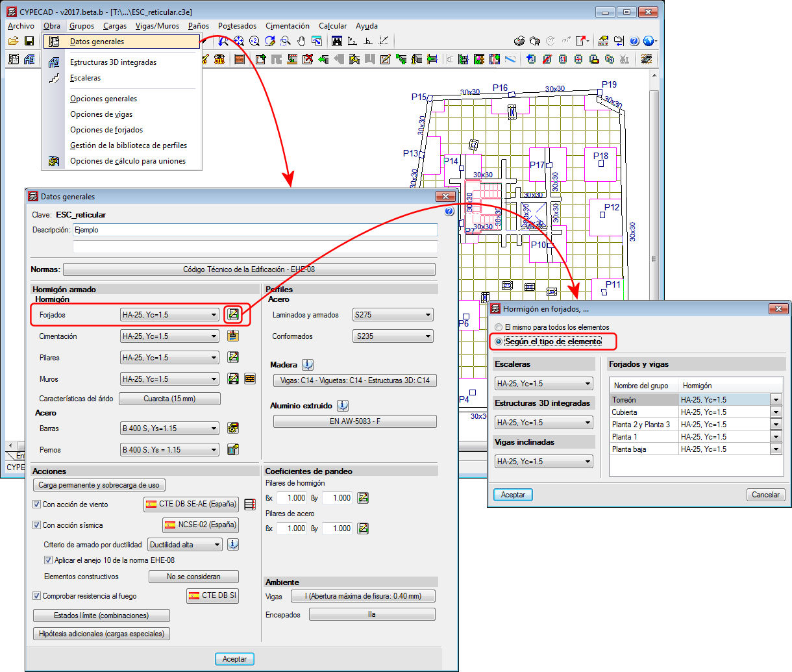Image resolution: width=792 pixels, height=672 pixels.
Task: Click the binoculars search icon in toolbar
Action: click(337, 41)
